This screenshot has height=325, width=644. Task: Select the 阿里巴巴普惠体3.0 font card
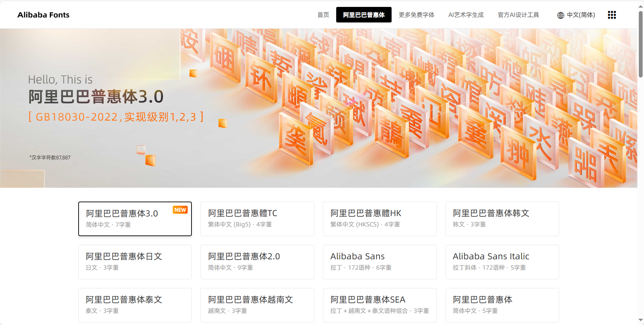135,219
